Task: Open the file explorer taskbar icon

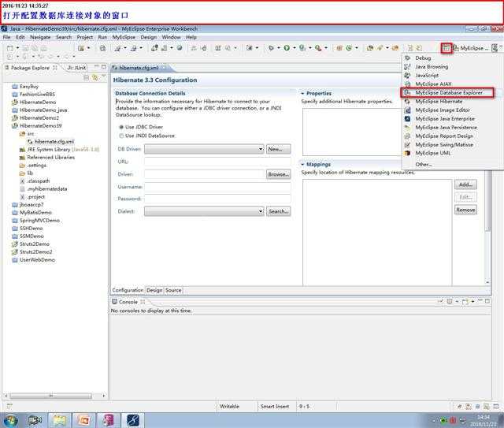Action: 60,420
